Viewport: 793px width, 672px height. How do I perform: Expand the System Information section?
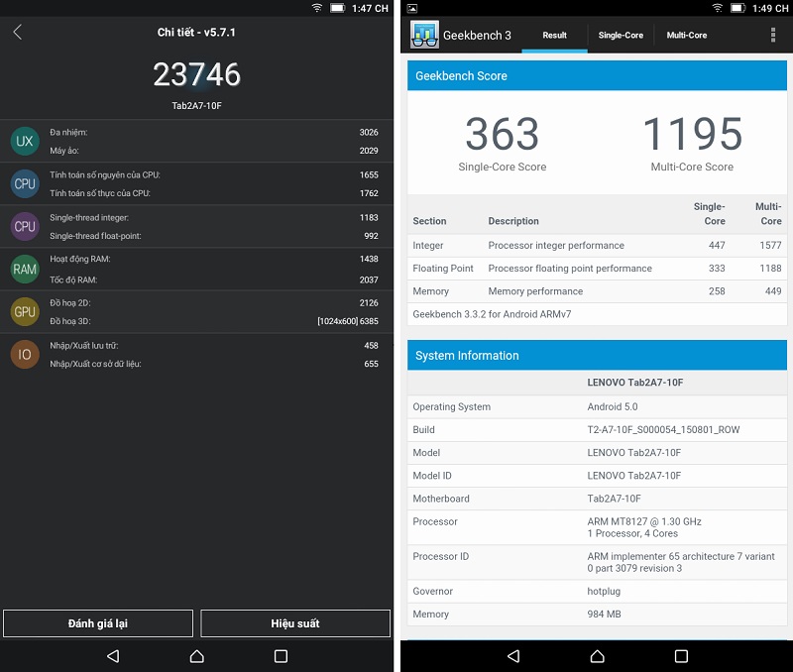point(597,356)
